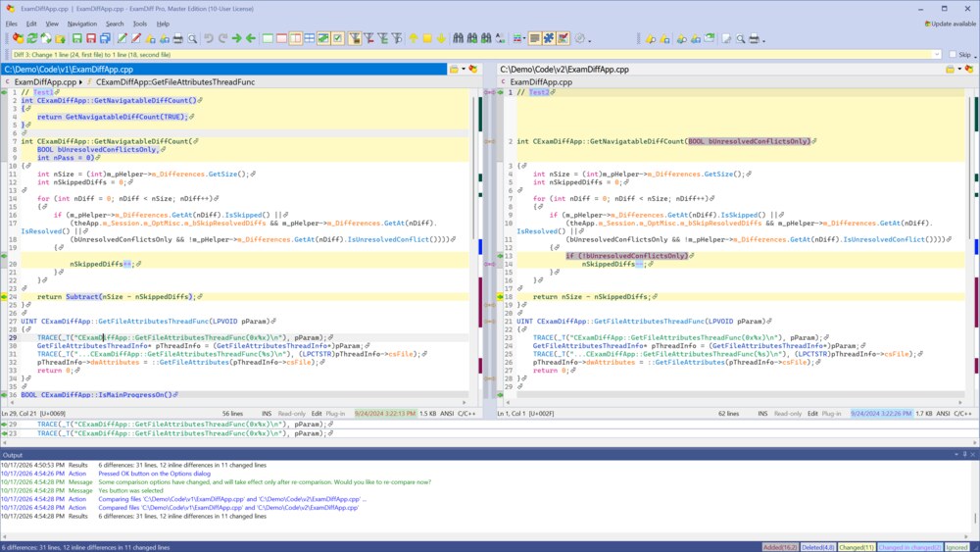Toggle the first difference filter funnel icon
Screen dimensions: 980x552
tap(355, 39)
